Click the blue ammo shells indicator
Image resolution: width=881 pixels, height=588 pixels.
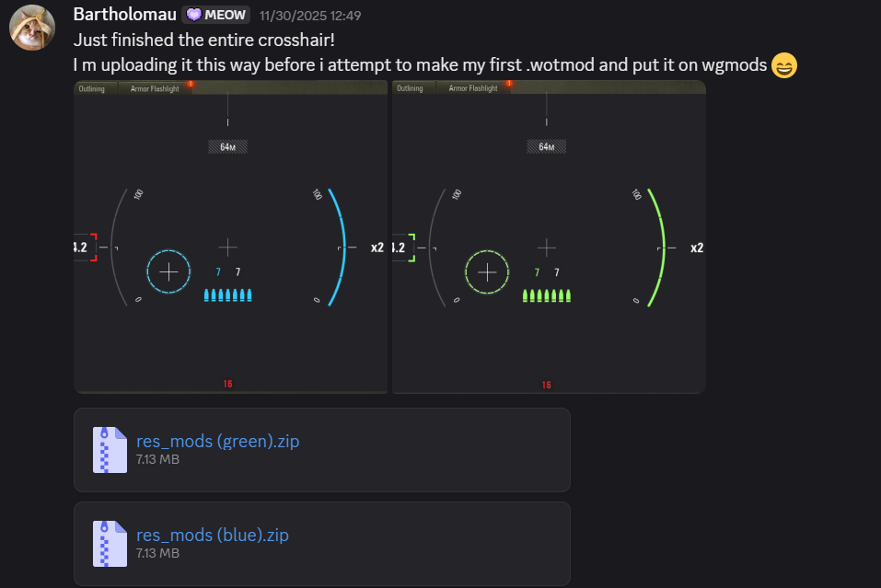[227, 294]
